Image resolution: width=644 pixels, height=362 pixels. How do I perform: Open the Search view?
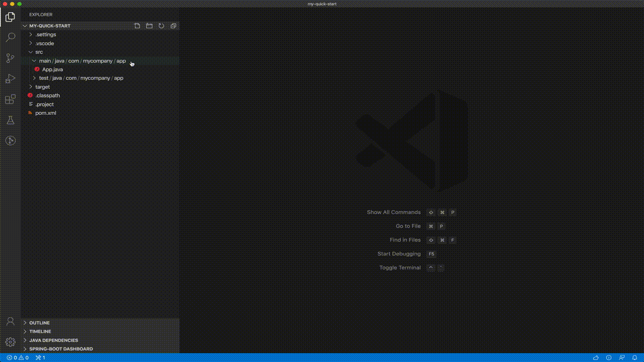[10, 38]
